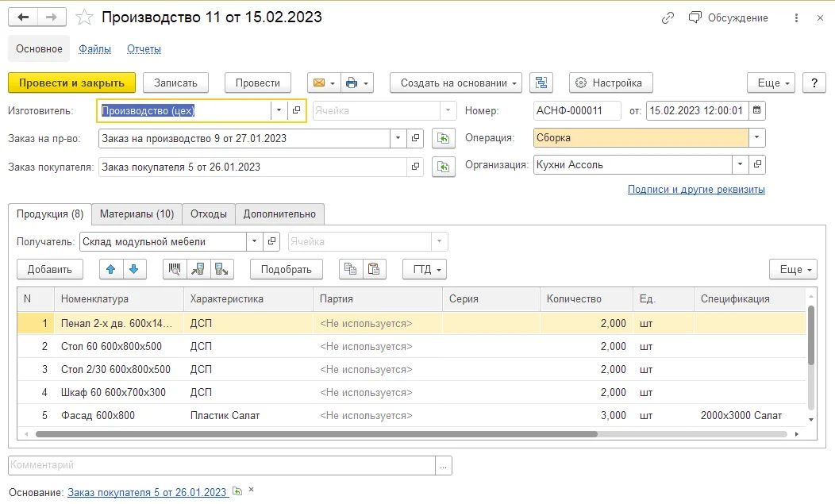
Task: Click fill icon next to Заказ на пр-во
Action: click(443, 139)
